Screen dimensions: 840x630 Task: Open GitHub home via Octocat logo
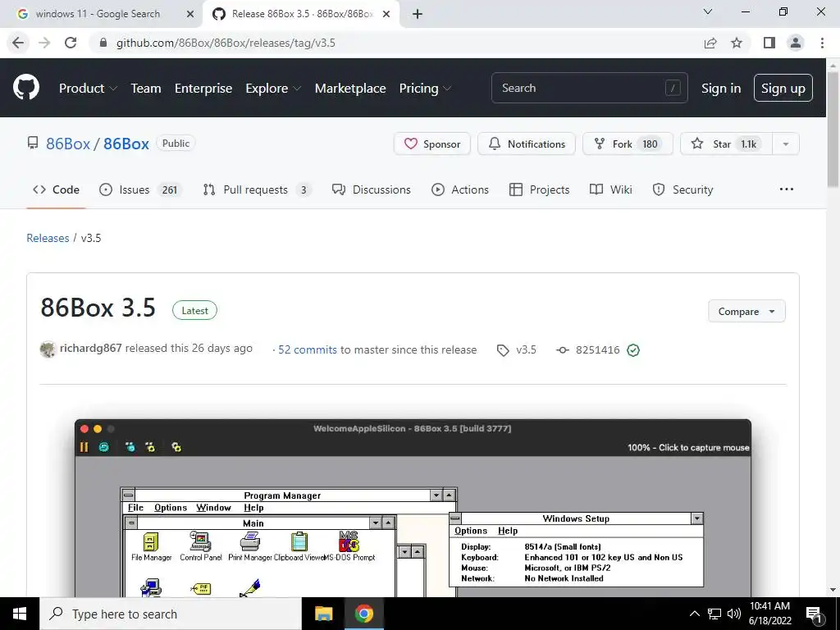pos(26,88)
